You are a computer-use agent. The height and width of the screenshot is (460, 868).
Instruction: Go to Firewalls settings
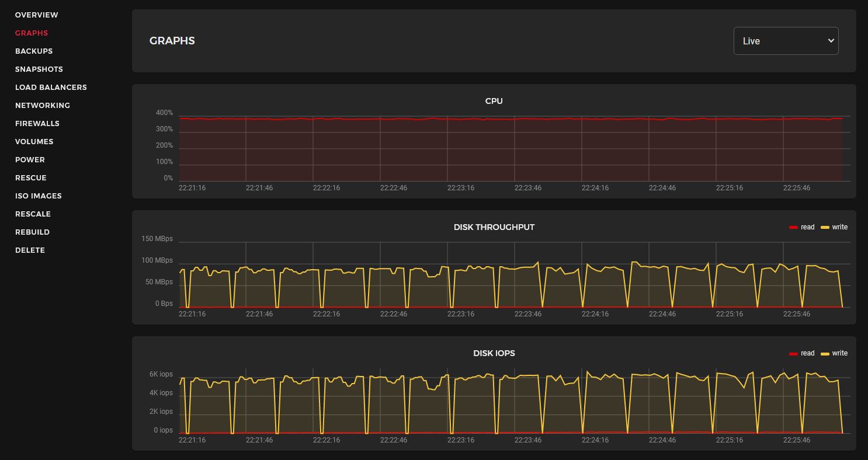(37, 123)
